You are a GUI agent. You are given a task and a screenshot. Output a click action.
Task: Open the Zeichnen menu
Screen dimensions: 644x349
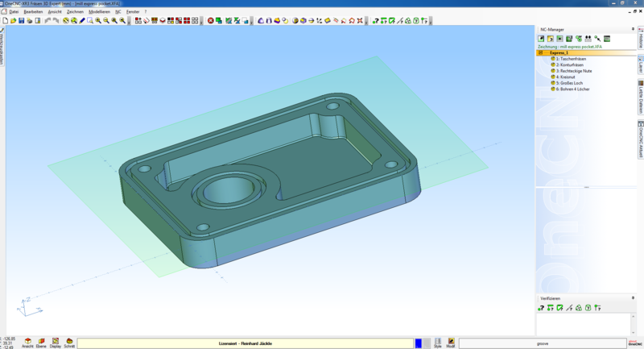75,12
